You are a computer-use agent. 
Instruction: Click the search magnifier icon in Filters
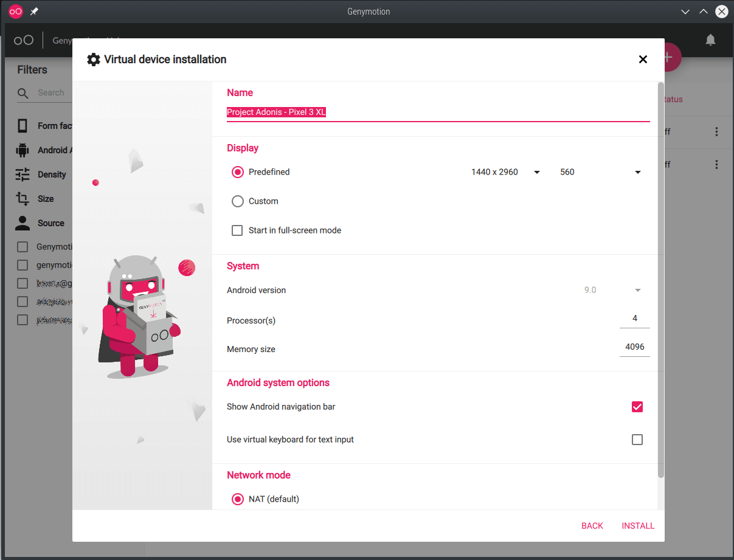tap(23, 93)
